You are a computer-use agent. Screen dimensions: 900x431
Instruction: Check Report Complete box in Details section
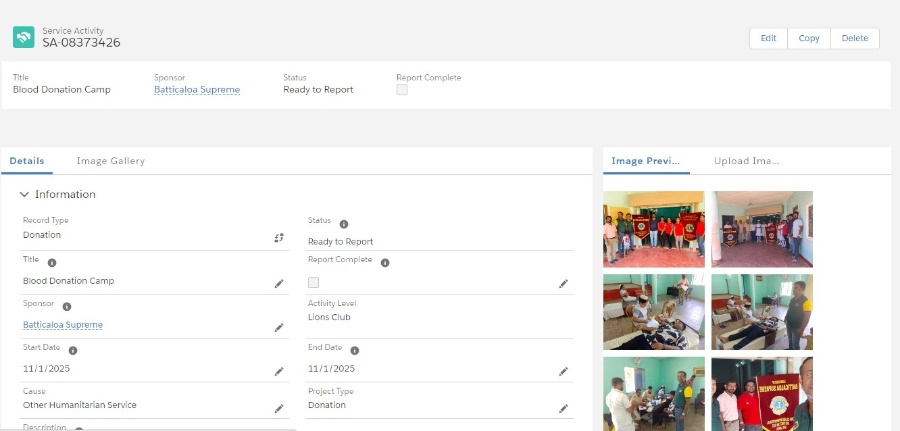tap(314, 283)
